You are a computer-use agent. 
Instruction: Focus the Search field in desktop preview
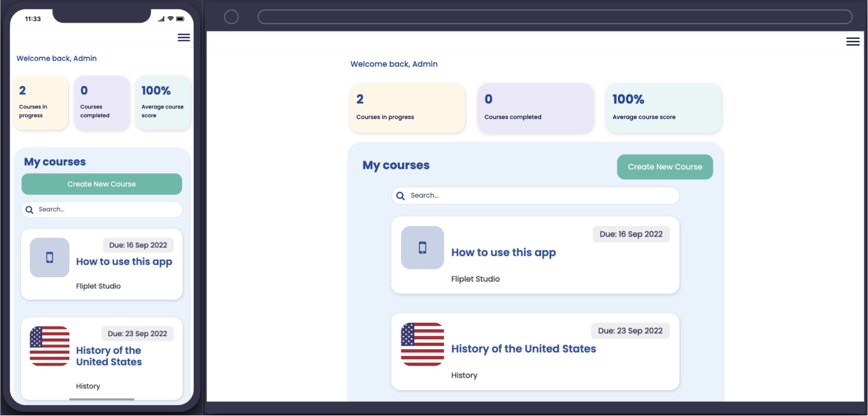[x=535, y=195]
